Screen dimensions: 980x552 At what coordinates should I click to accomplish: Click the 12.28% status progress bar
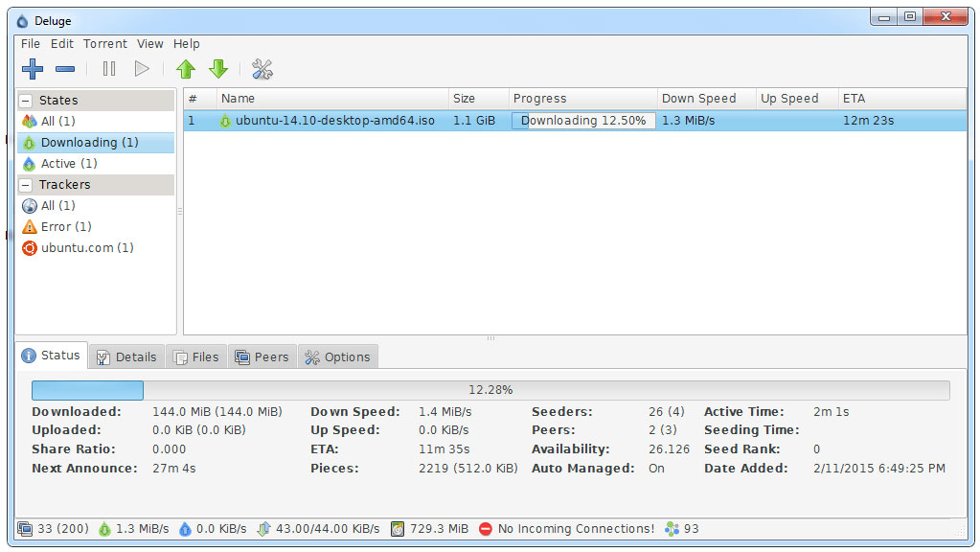point(490,390)
